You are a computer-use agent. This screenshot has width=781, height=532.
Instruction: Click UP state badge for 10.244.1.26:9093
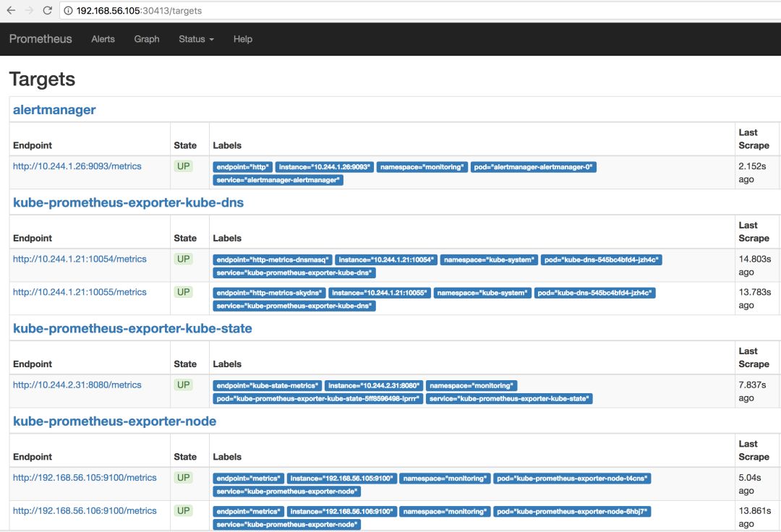pyautogui.click(x=183, y=166)
